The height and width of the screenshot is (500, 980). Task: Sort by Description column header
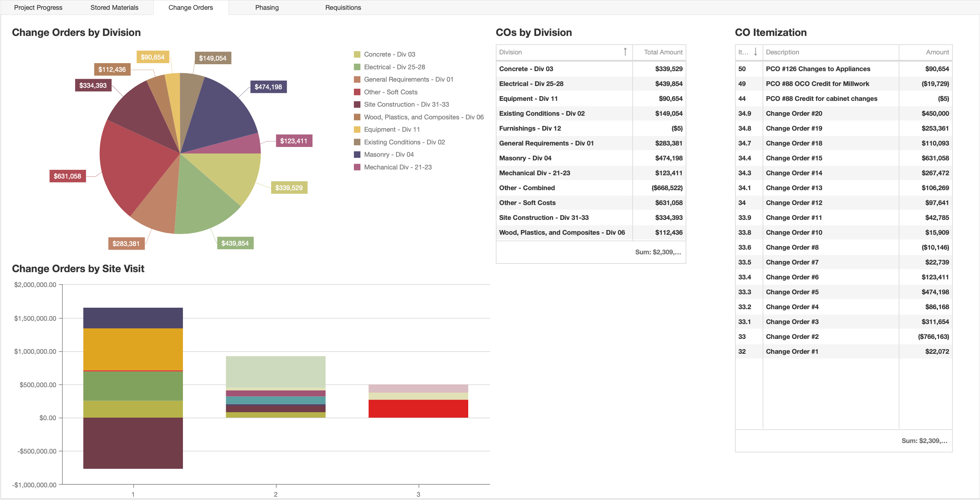click(x=782, y=52)
